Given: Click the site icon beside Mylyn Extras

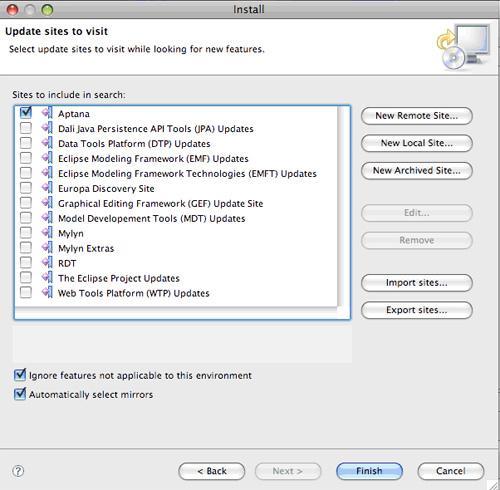Looking at the screenshot, I should 47,248.
